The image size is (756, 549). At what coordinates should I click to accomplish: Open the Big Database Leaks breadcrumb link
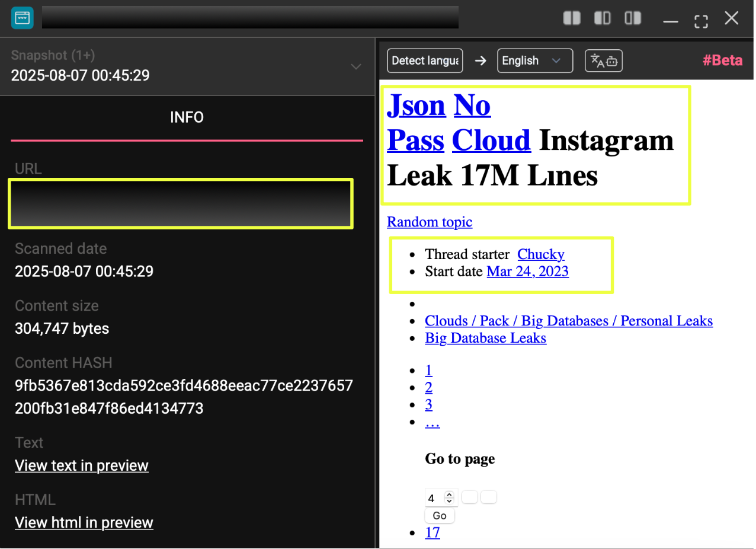[485, 338]
